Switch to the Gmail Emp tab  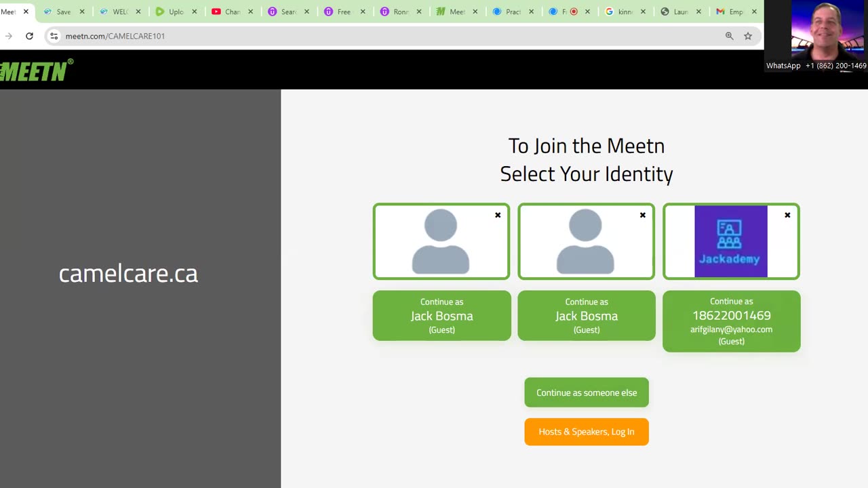point(736,12)
